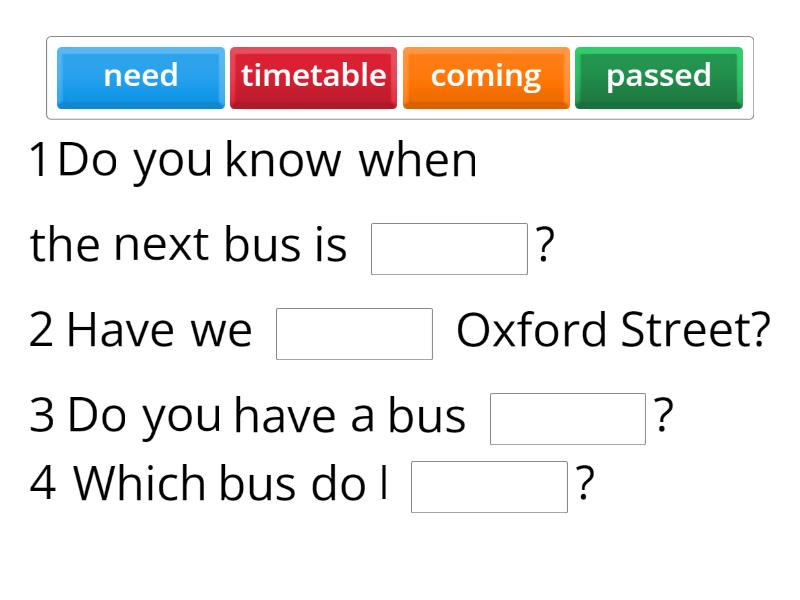
Task: Click the blank after 'the next bus is'
Action: [x=450, y=248]
